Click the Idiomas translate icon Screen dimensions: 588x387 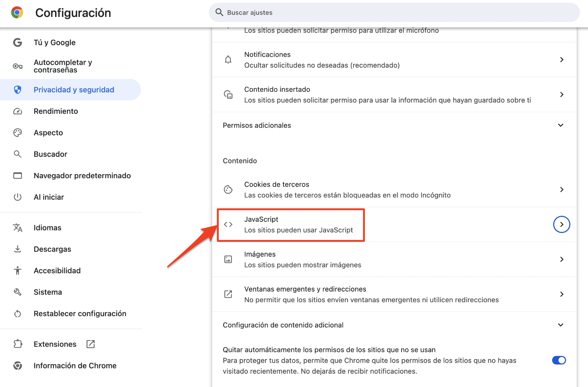click(18, 228)
